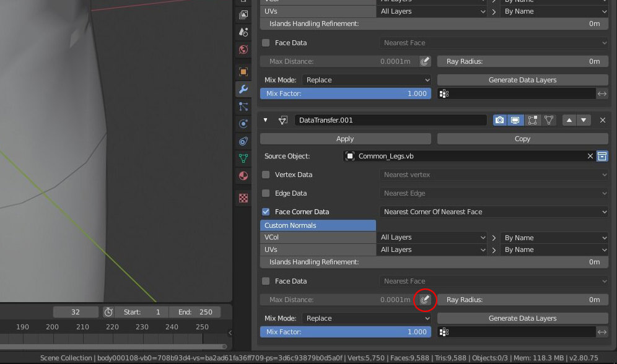Open VCol By Name dropdown in DataTransfer.001
617x364 pixels.
click(x=554, y=238)
